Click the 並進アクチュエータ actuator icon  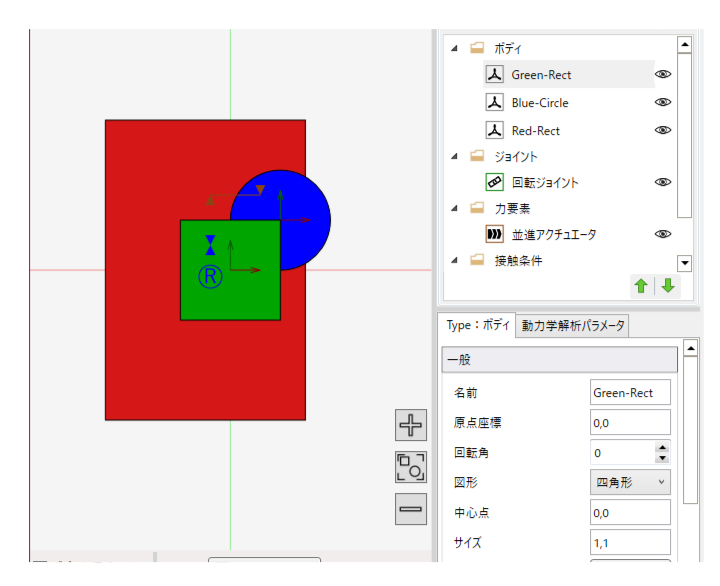494,235
